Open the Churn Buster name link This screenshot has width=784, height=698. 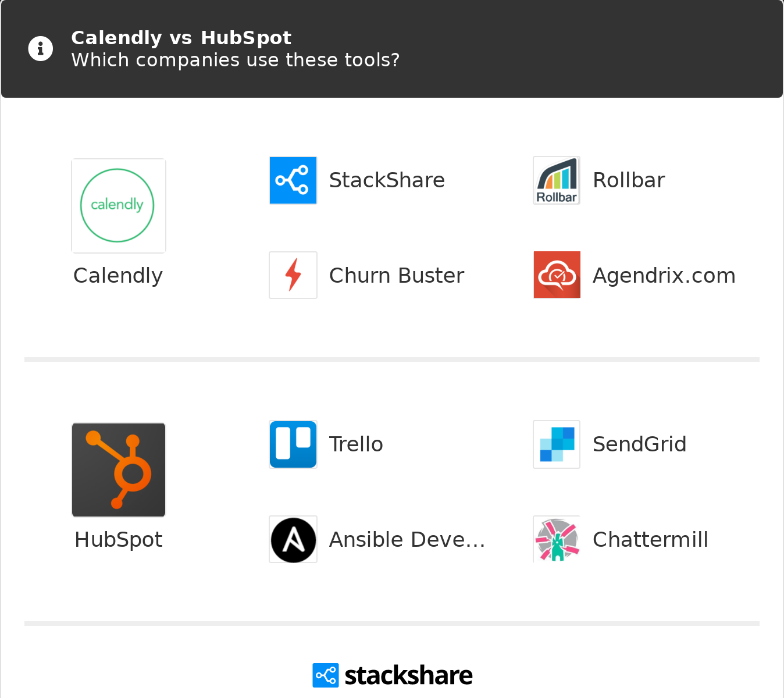(397, 276)
